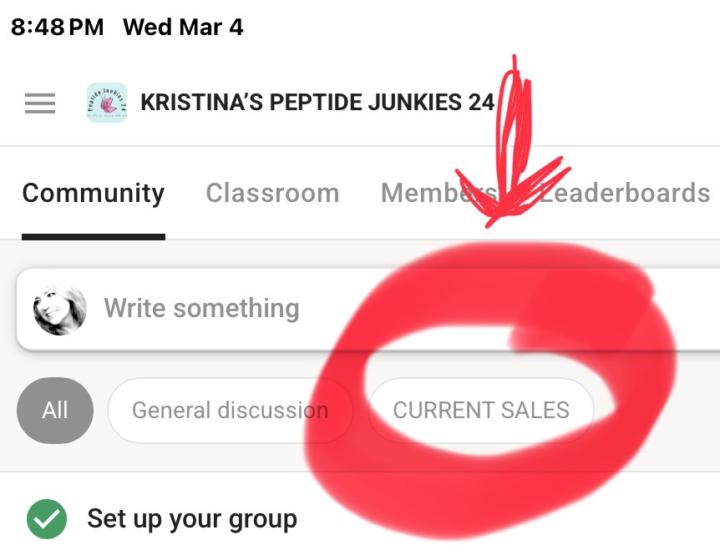Open the hamburger menu
Viewport: 720px width, 555px height.
click(40, 103)
